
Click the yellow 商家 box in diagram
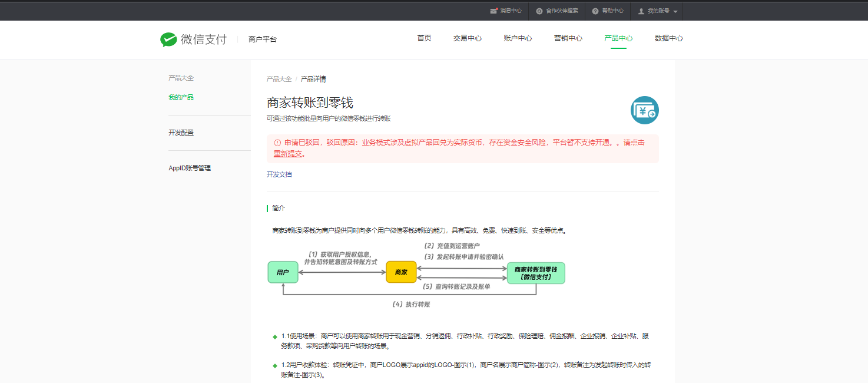401,272
